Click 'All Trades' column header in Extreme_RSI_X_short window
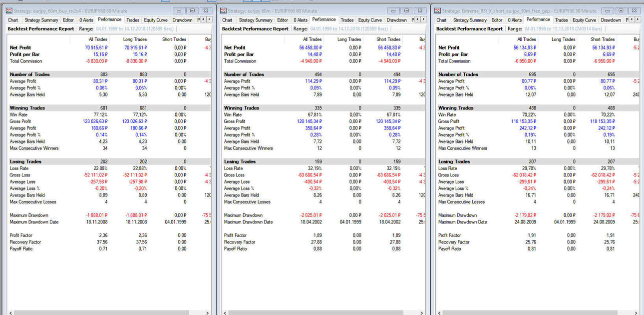This screenshot has height=315, width=644. pyautogui.click(x=526, y=39)
